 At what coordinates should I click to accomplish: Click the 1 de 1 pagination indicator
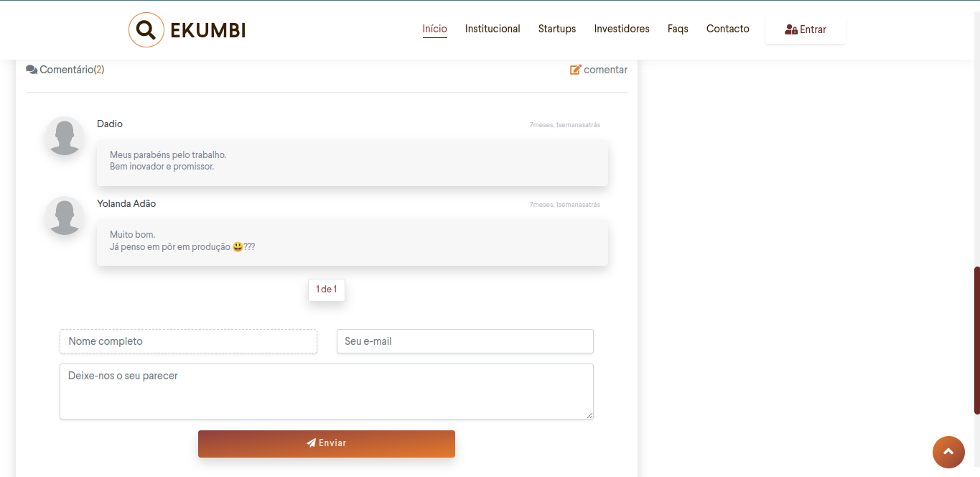coord(327,290)
